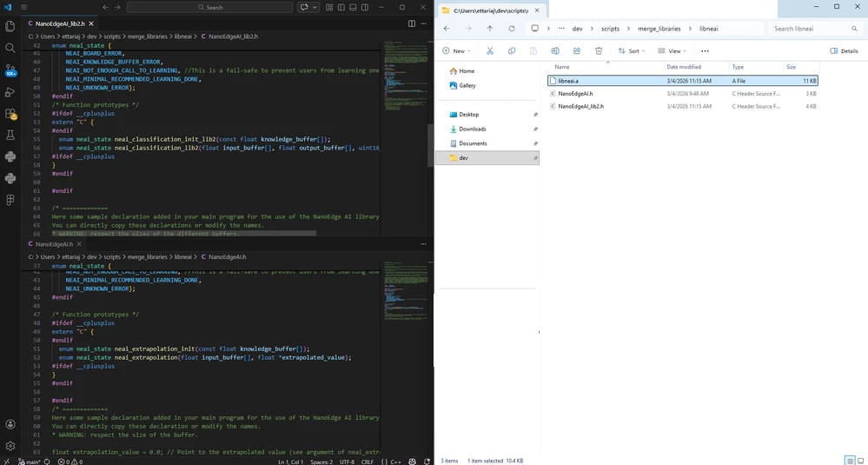
Task: Click the Delete trash icon in Explorer
Action: [x=599, y=51]
